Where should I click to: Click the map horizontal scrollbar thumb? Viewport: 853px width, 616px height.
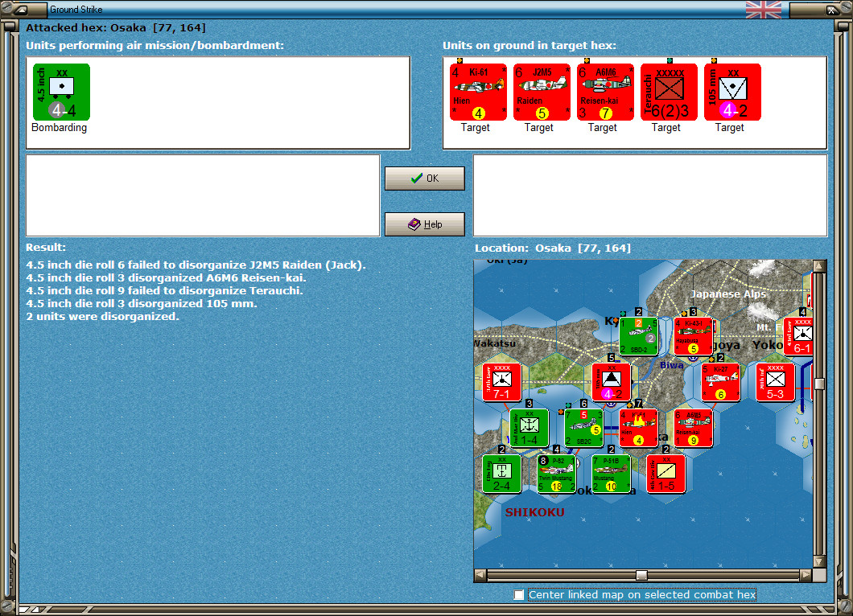tap(642, 575)
